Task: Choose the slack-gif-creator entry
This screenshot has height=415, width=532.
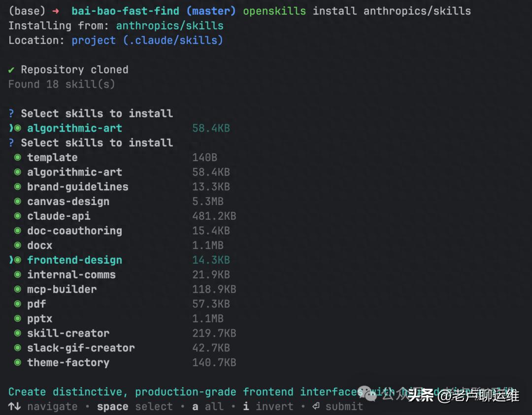Action: coord(81,348)
